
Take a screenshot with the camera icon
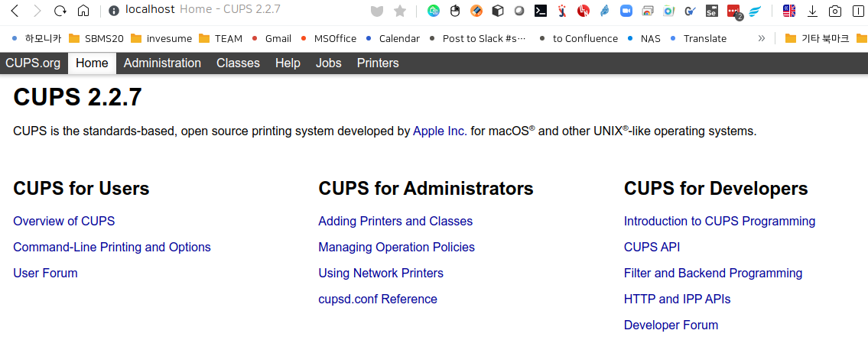click(x=834, y=11)
